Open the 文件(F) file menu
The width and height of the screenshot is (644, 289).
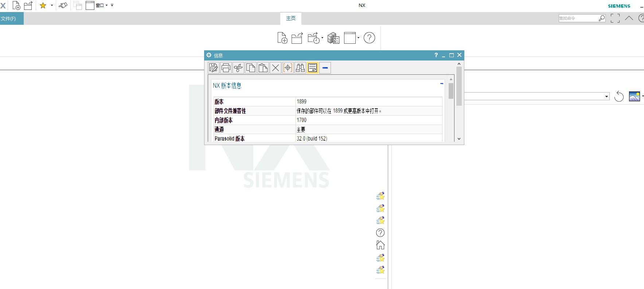click(12, 19)
